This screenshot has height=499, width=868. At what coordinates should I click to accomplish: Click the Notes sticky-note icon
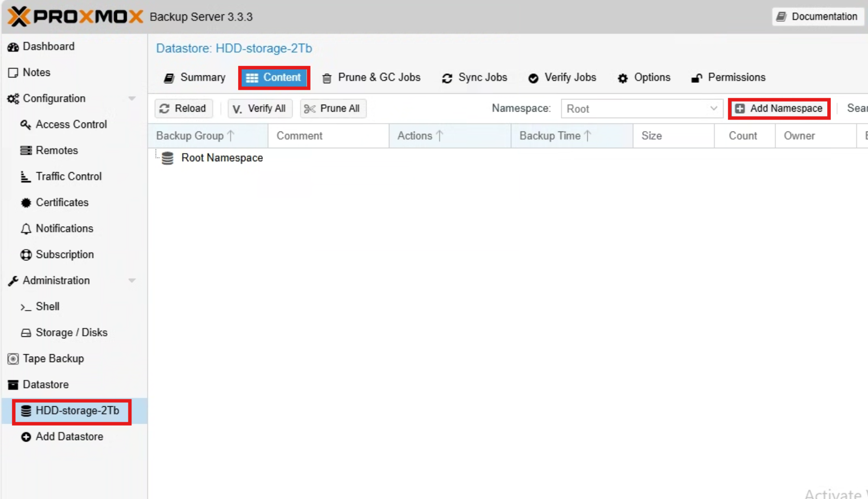[13, 73]
